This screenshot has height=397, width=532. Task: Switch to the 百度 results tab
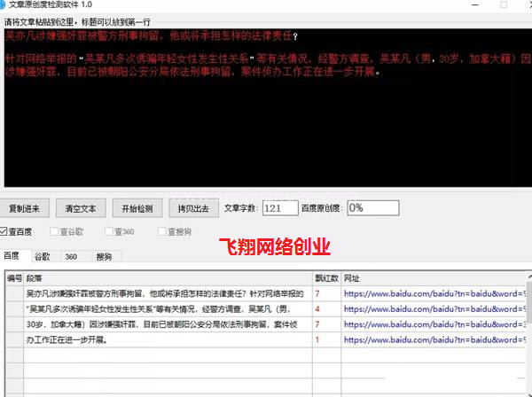[12, 256]
